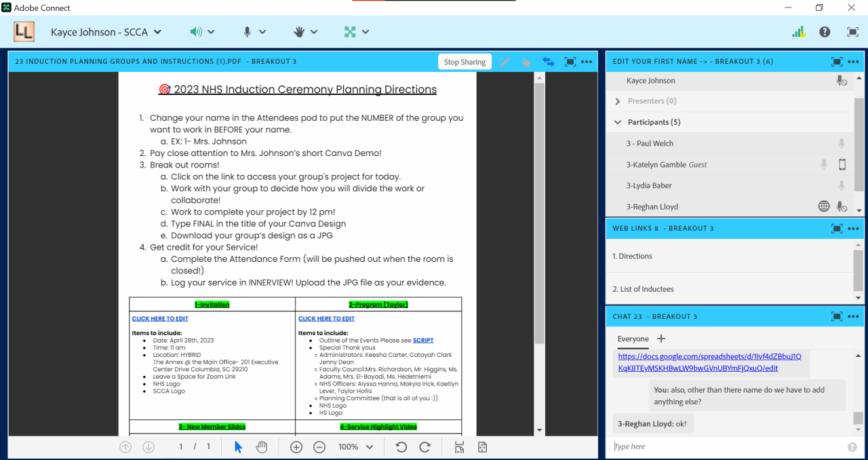Open the Help question mark icon
Screen dimensions: 868x460
coord(825,32)
